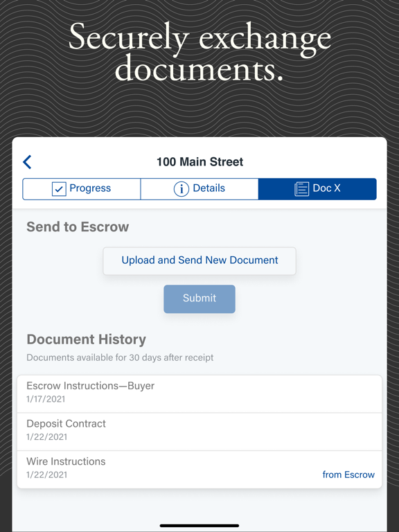Screen dimensions: 399x532
Task: Tap the home indicator bar
Action: coord(199,526)
